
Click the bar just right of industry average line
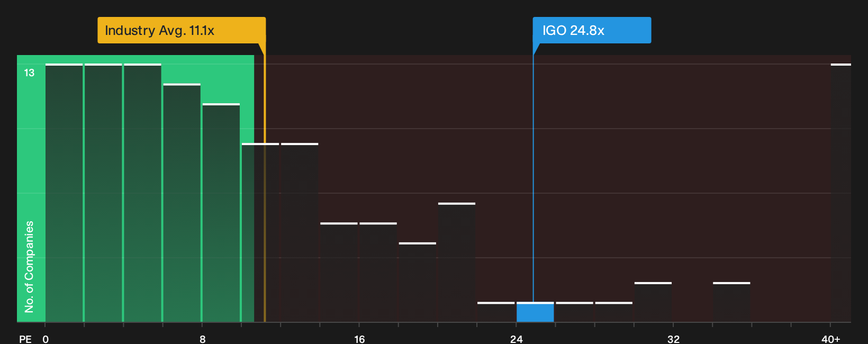[x=300, y=233]
